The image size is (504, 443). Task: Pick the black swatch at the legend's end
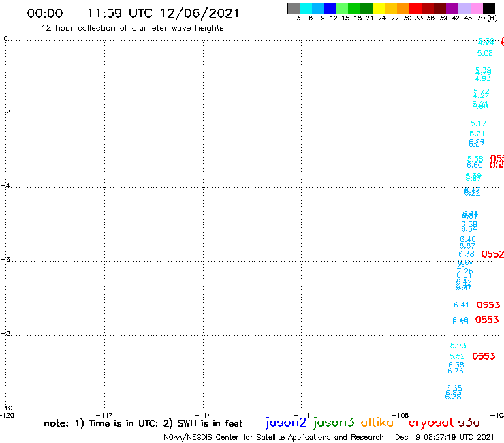click(x=489, y=8)
